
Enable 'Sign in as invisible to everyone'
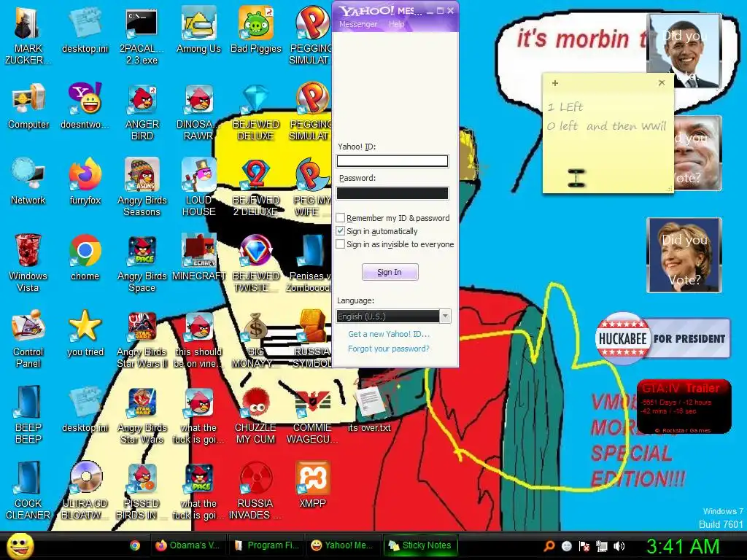(340, 244)
